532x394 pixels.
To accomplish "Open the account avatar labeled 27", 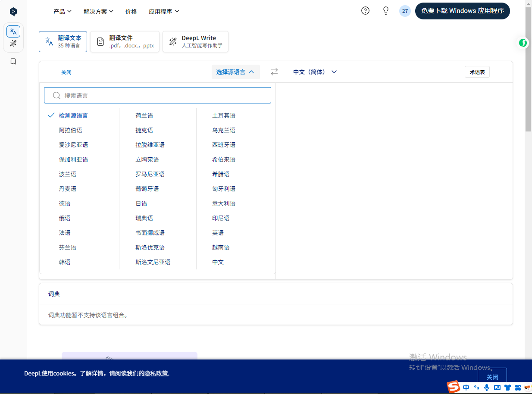I will [x=405, y=11].
